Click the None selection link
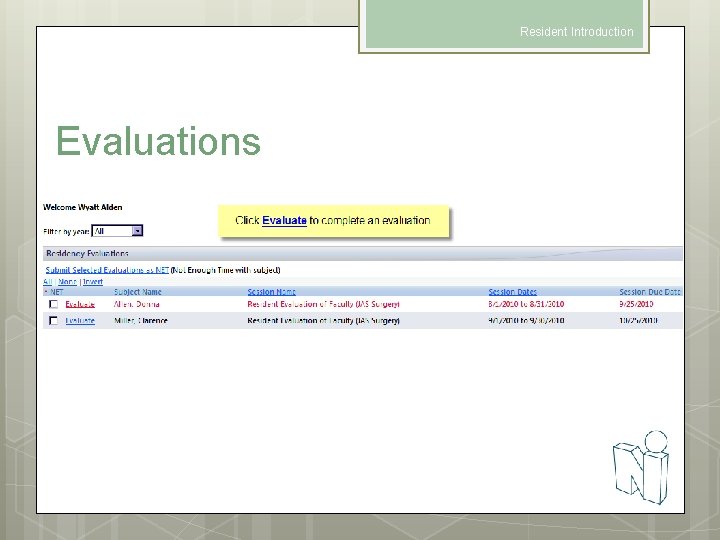Image resolution: width=720 pixels, height=540 pixels. 68,281
